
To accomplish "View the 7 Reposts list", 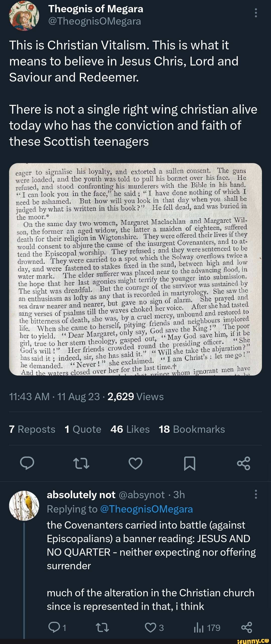I will [32, 429].
